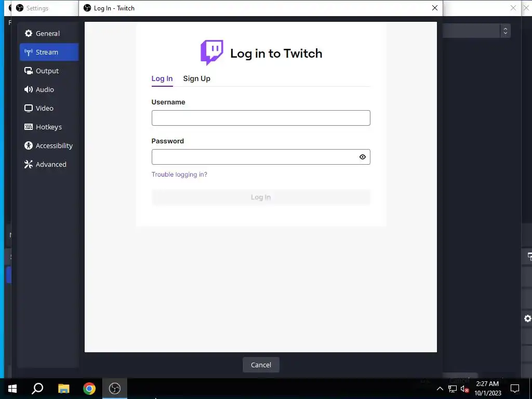Focus the Username input field
This screenshot has height=399, width=532.
[261, 118]
